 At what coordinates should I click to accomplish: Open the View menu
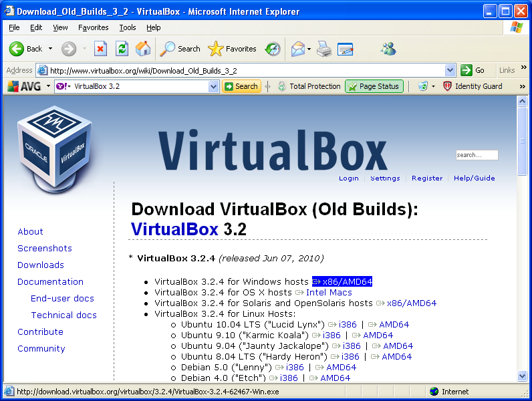(x=60, y=27)
